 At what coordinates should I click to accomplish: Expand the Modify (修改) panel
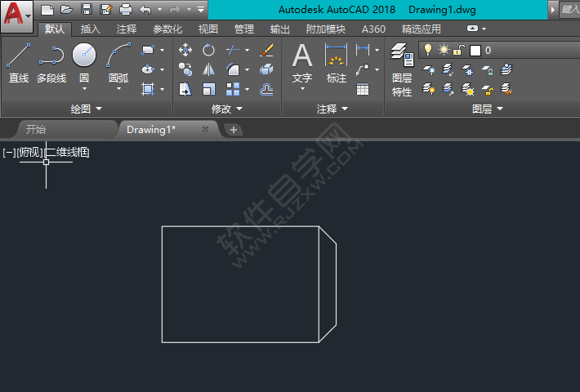[227, 109]
